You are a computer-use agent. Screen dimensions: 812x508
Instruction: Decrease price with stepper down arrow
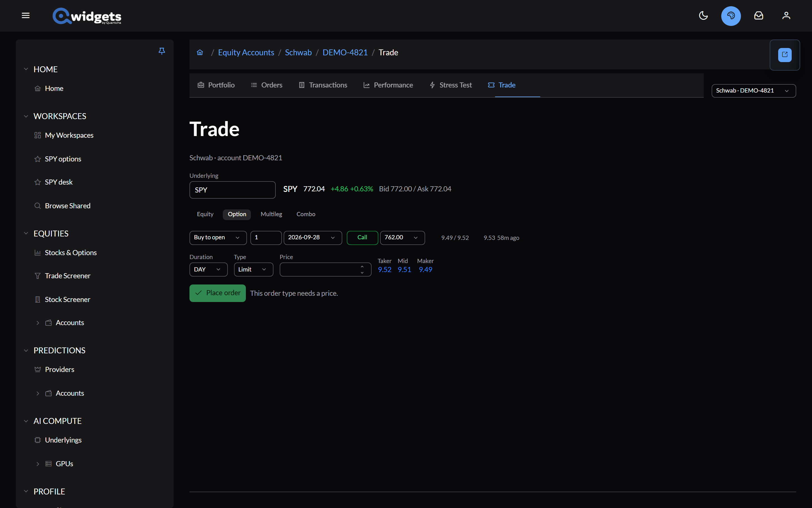click(x=362, y=272)
